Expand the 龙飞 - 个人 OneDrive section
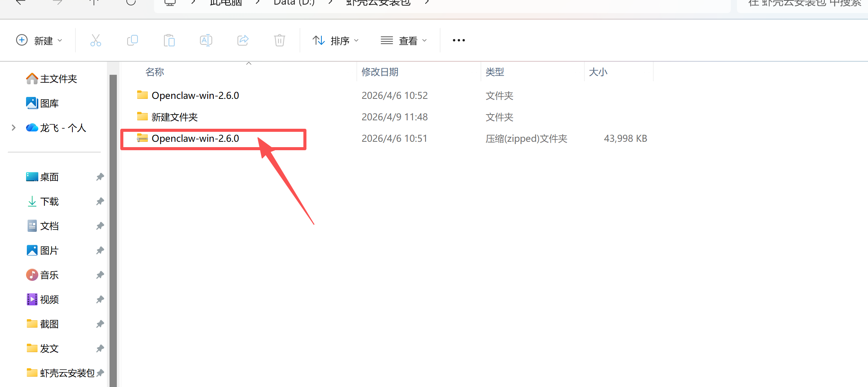 point(14,128)
